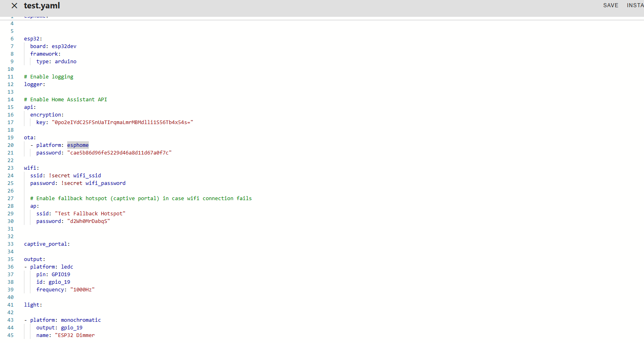Click 'pin: GPIO19' line
The image size is (644, 343).
(x=53, y=275)
